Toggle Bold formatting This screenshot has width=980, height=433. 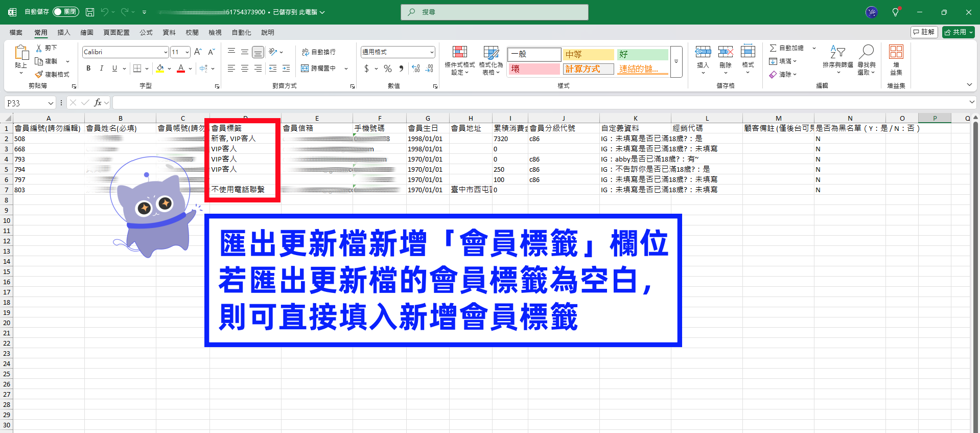88,68
